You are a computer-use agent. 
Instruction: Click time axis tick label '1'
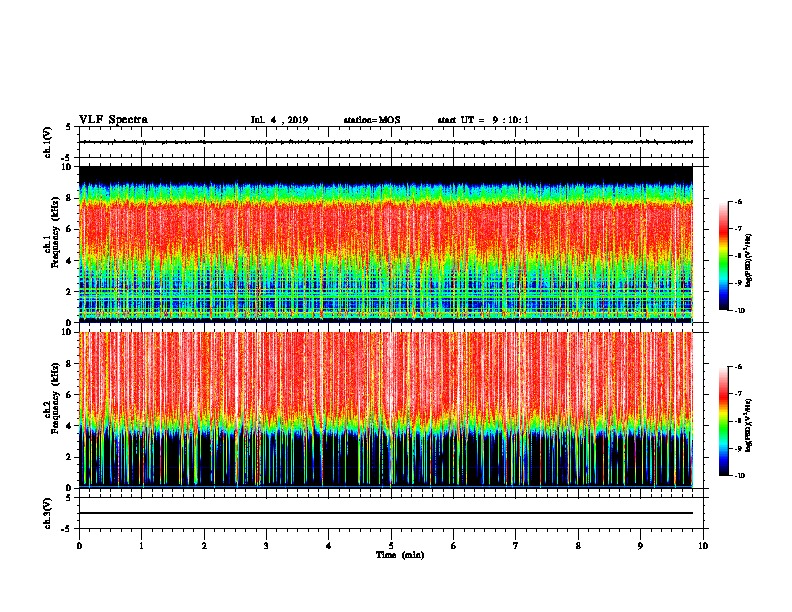coord(142,546)
